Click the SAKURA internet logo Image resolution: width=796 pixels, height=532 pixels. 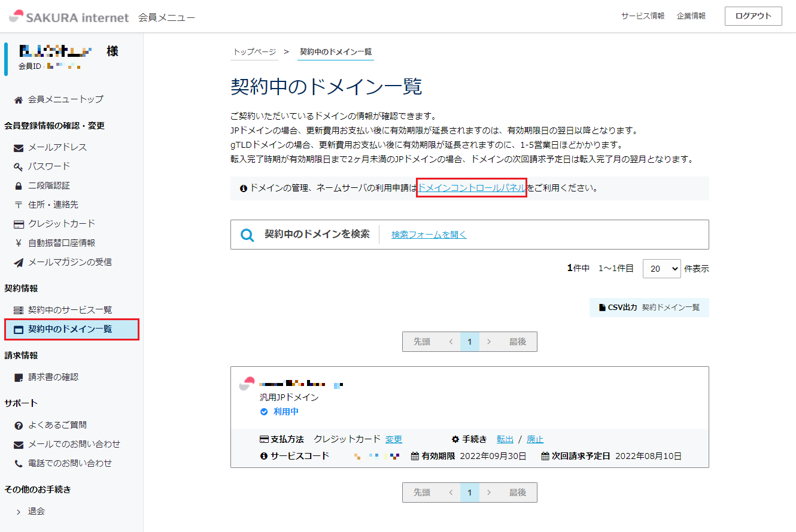point(69,17)
